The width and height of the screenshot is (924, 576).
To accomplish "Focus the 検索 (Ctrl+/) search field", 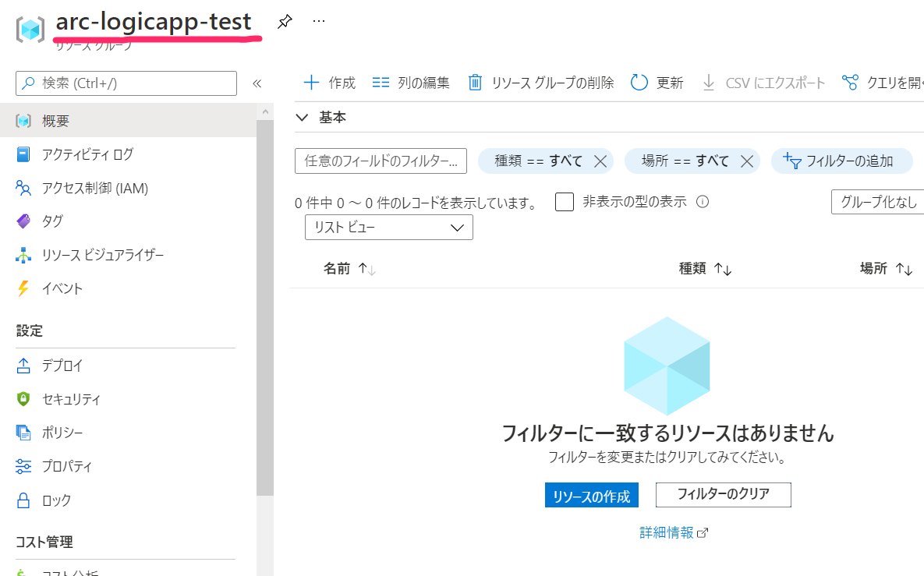I will click(x=126, y=83).
